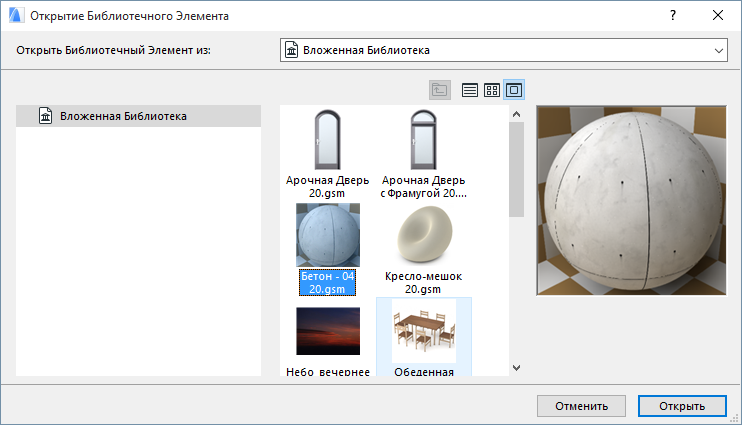Click the Арочная Дверь 20.gsm label
The width and height of the screenshot is (742, 425).
327,186
